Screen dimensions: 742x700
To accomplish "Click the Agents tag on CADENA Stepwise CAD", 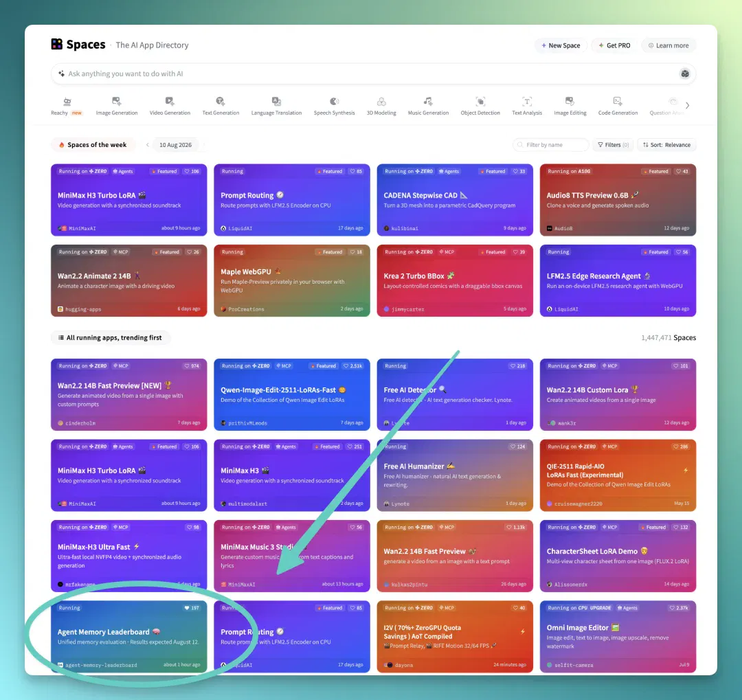I will tap(449, 171).
